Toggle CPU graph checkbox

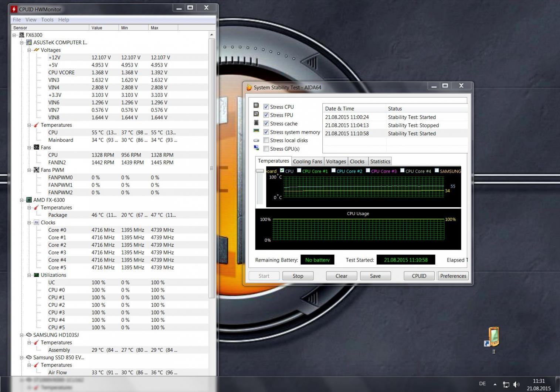(282, 171)
